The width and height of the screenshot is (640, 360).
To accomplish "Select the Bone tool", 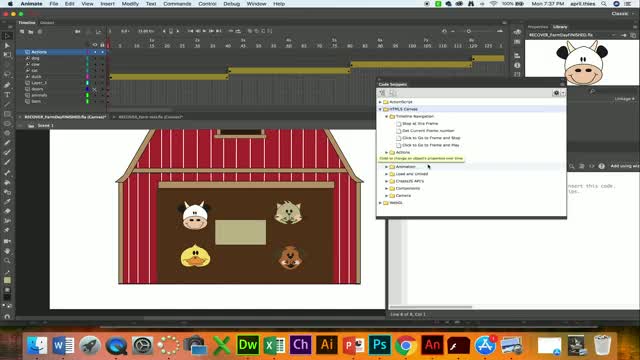I will coord(7,173).
